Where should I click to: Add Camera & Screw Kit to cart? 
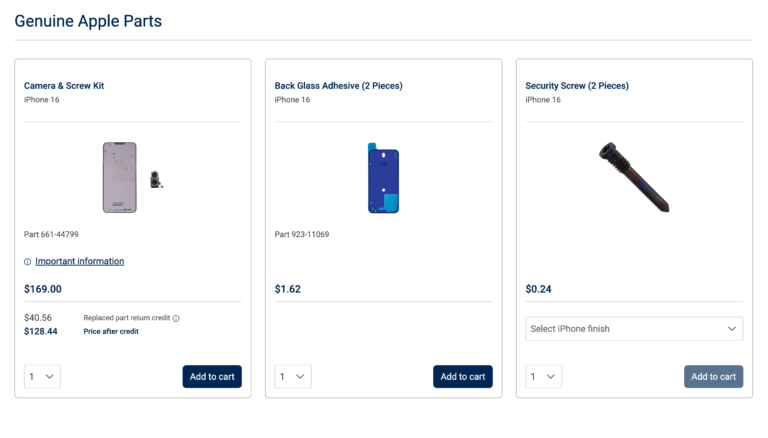click(212, 376)
